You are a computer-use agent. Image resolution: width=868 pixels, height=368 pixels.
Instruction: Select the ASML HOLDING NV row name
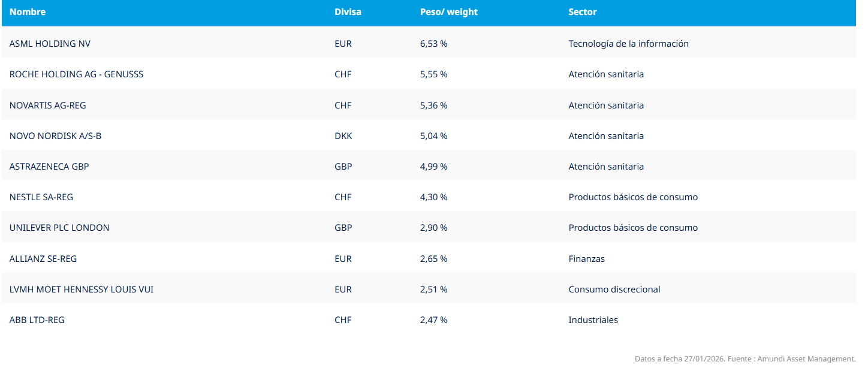click(50, 44)
